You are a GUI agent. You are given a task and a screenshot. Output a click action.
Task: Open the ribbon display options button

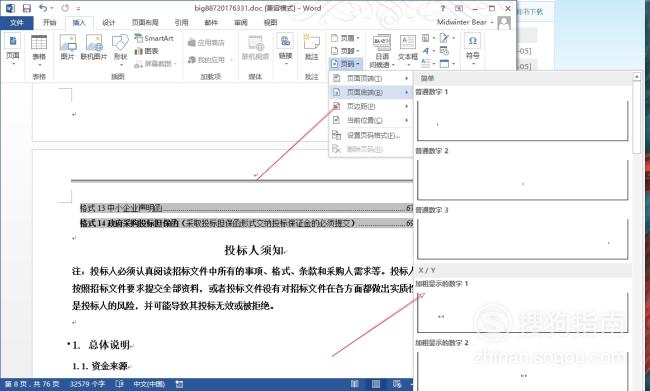[459, 8]
